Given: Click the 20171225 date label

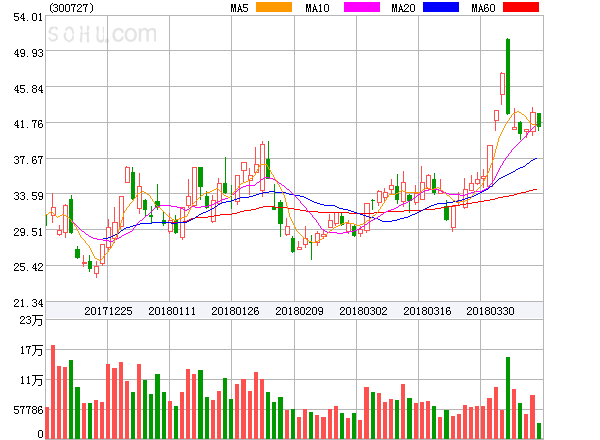Looking at the screenshot, I should (108, 311).
